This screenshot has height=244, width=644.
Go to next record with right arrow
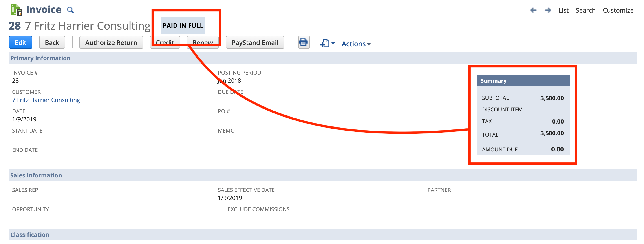(x=548, y=10)
